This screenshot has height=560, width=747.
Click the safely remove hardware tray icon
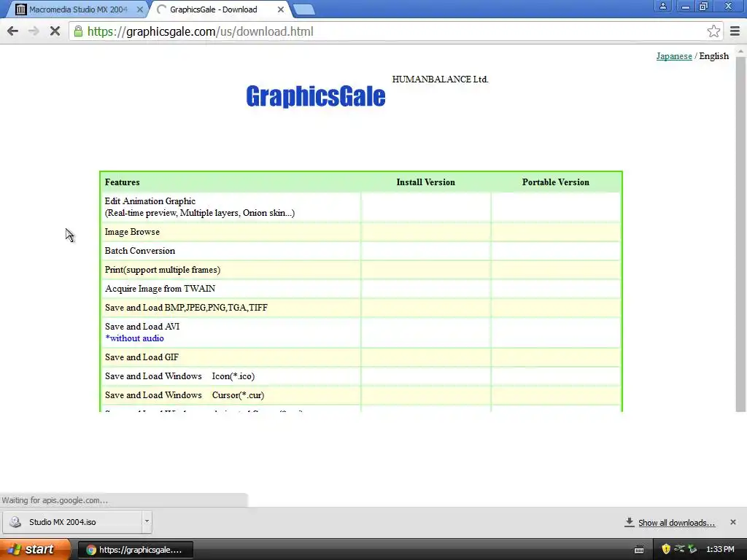[x=692, y=549]
